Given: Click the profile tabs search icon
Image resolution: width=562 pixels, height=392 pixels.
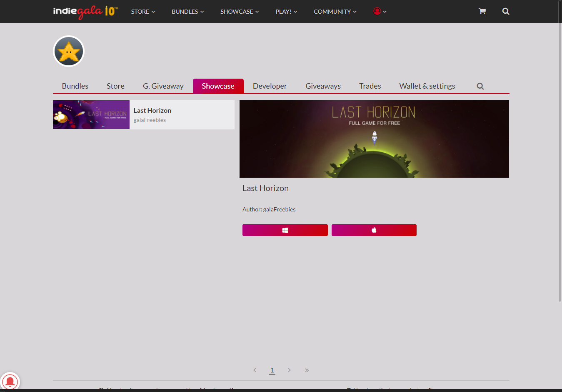Looking at the screenshot, I should pos(480,86).
